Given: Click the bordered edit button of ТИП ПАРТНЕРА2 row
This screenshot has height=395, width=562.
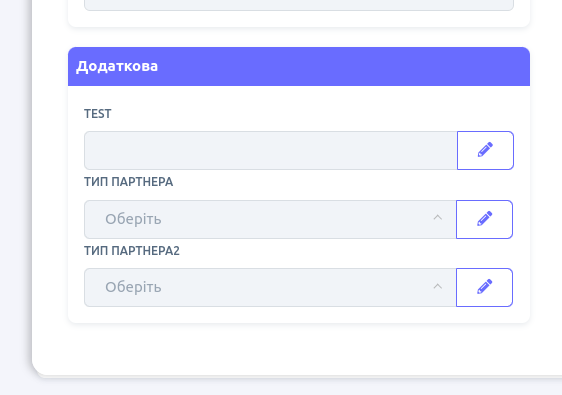Looking at the screenshot, I should (x=484, y=287).
